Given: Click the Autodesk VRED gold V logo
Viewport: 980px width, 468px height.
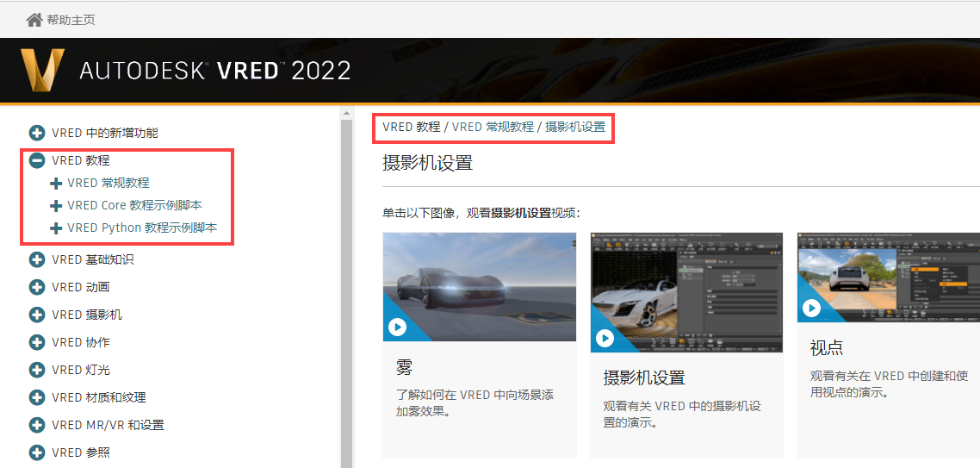Looking at the screenshot, I should 42,70.
